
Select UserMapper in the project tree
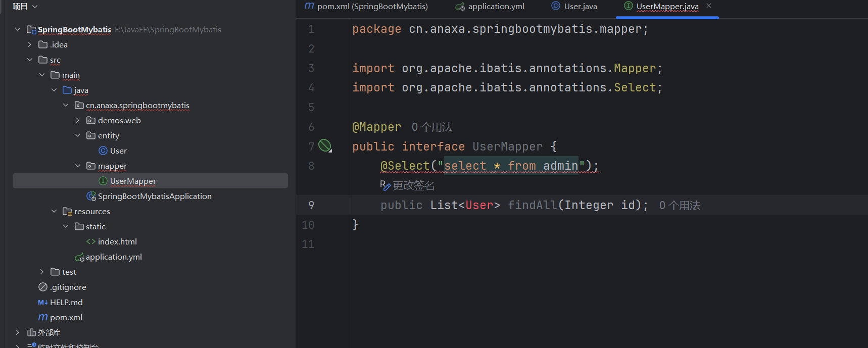pyautogui.click(x=133, y=181)
